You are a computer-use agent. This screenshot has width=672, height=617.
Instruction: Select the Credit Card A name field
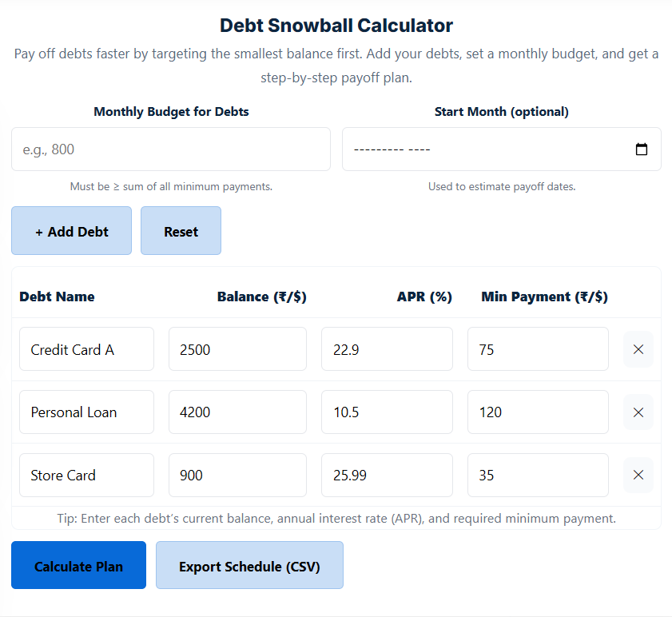[x=86, y=349]
